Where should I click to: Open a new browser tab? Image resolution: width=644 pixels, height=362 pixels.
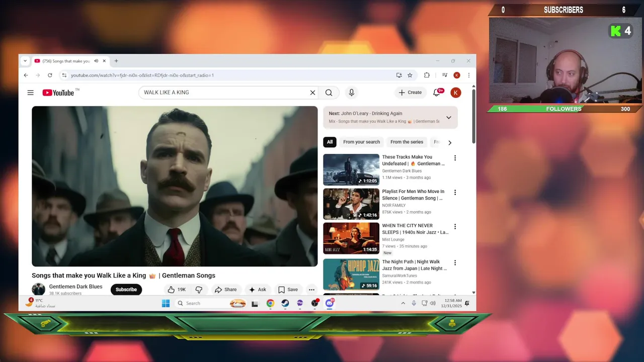pos(116,61)
